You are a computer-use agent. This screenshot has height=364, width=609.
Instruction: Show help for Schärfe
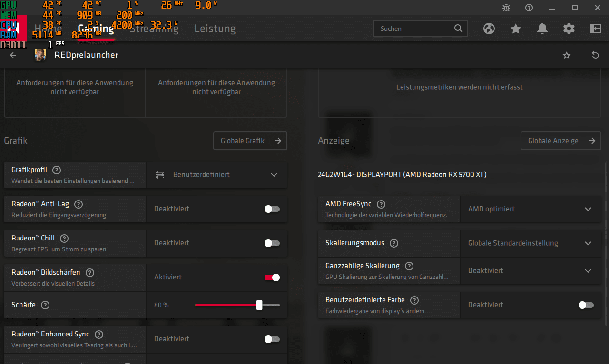(45, 305)
